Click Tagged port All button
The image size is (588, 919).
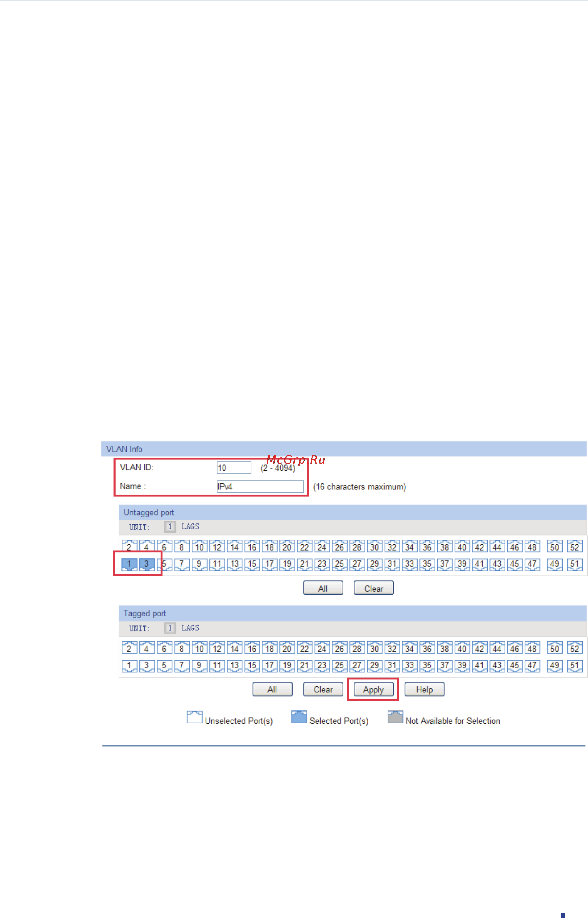click(x=273, y=690)
